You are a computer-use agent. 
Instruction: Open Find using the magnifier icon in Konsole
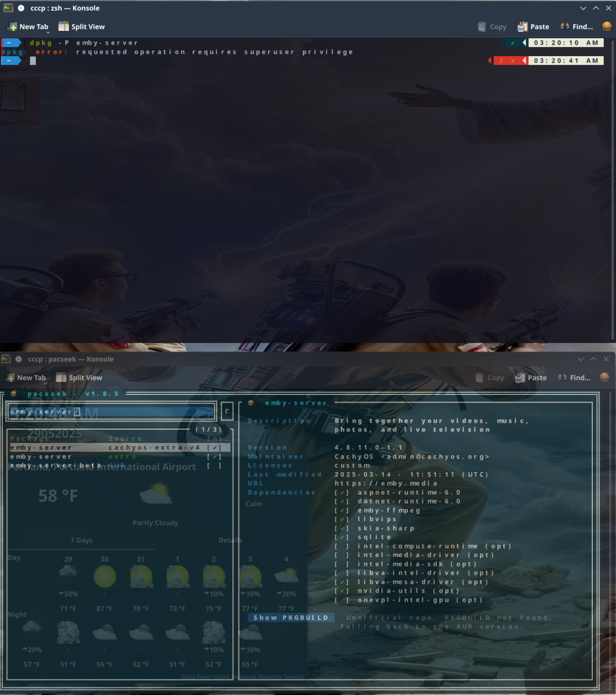click(564, 26)
